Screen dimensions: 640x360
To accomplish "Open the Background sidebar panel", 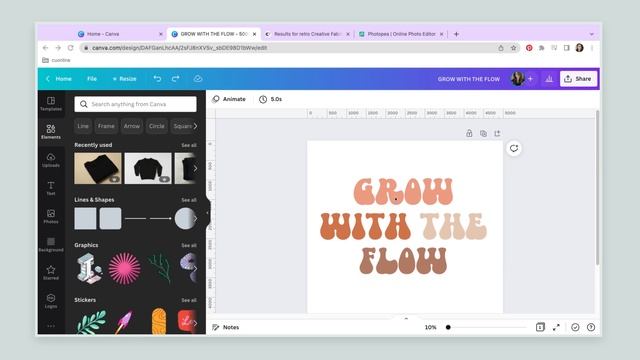I will click(51, 244).
